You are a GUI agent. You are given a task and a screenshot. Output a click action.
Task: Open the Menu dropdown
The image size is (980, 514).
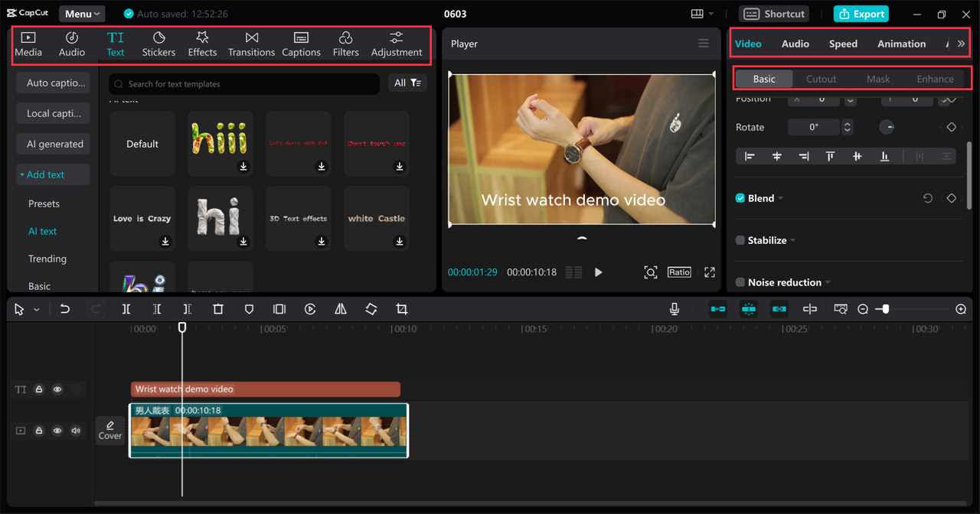82,14
